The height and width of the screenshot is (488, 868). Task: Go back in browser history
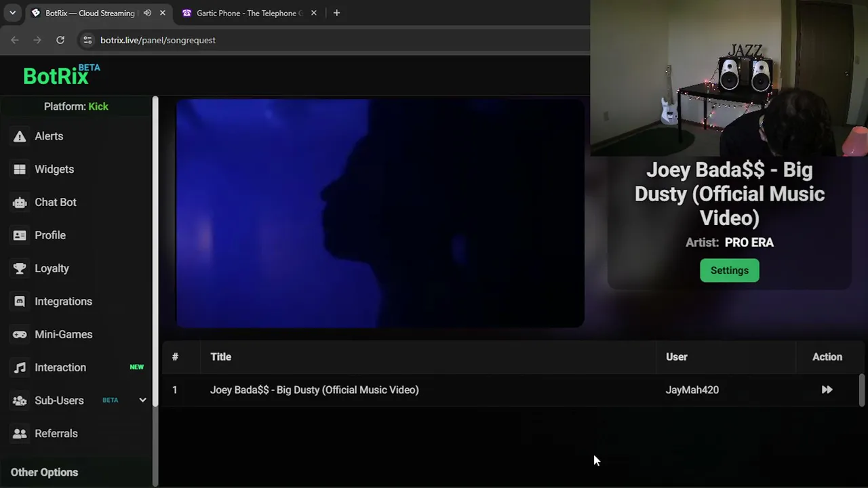coord(15,40)
